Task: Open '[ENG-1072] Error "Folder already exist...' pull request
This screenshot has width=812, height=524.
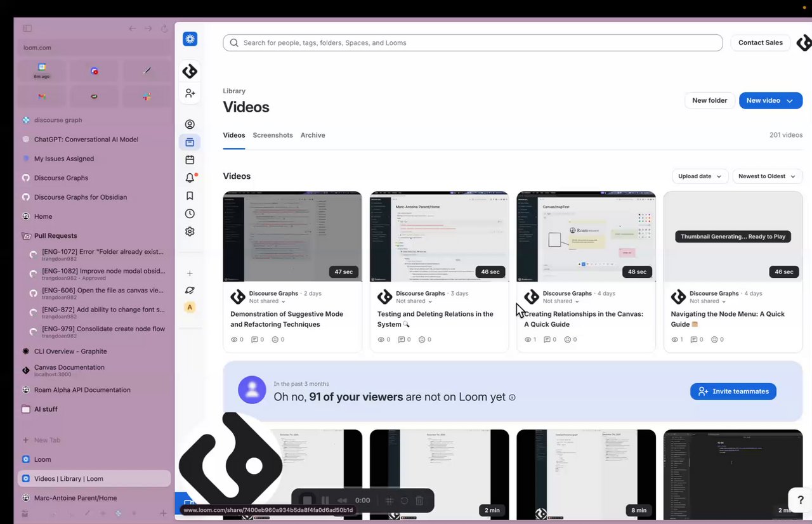Action: tap(98, 254)
